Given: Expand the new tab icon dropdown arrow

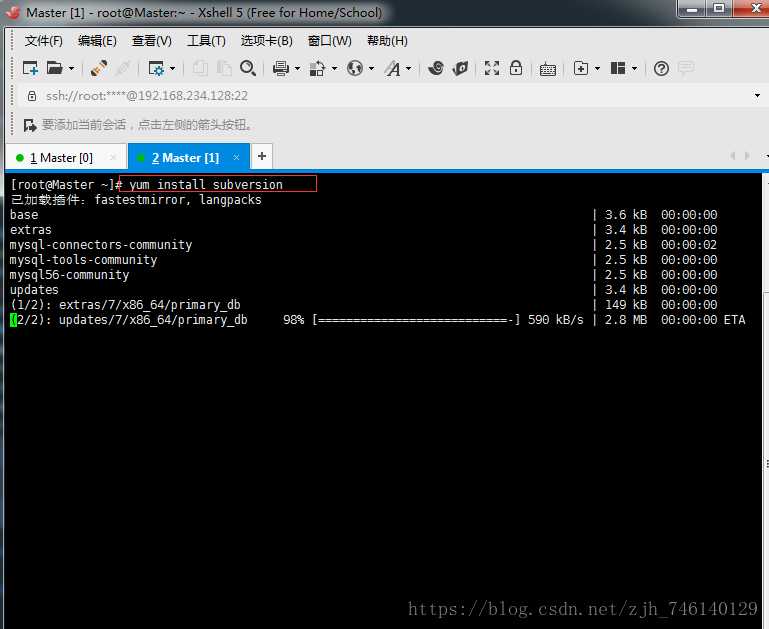Looking at the screenshot, I should [x=597, y=68].
